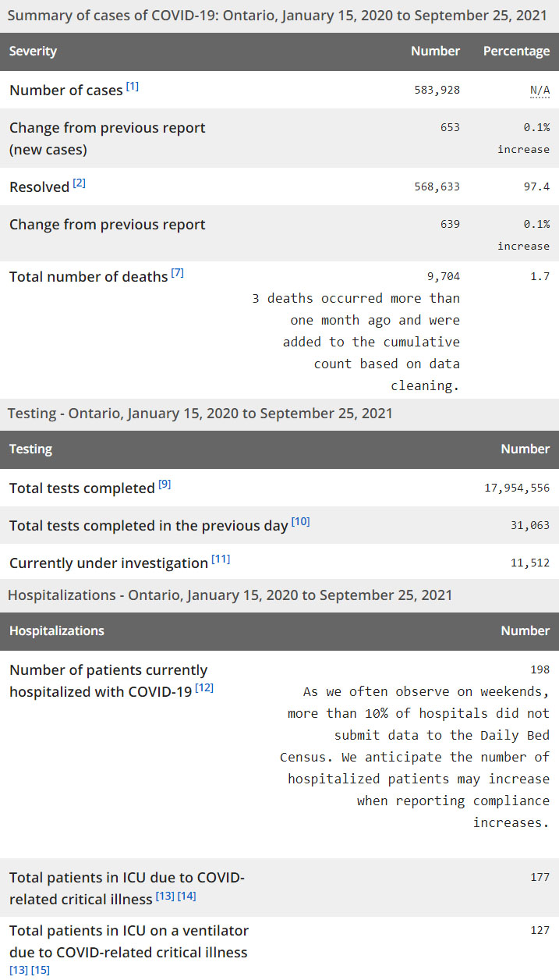
Task: Click footnote 12 after hospitalized with COVID-19
Action: (204, 687)
